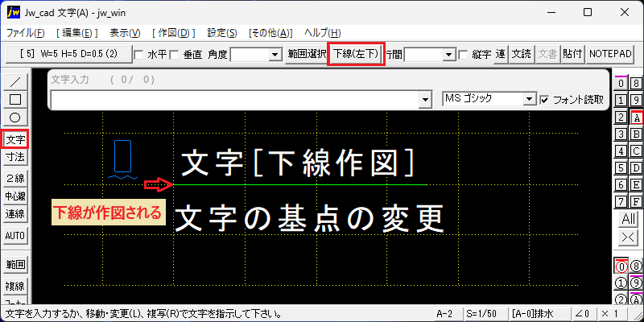Image resolution: width=644 pixels, height=322 pixels.
Task: Enable the 水平 horizontal checkbox
Action: (139, 55)
